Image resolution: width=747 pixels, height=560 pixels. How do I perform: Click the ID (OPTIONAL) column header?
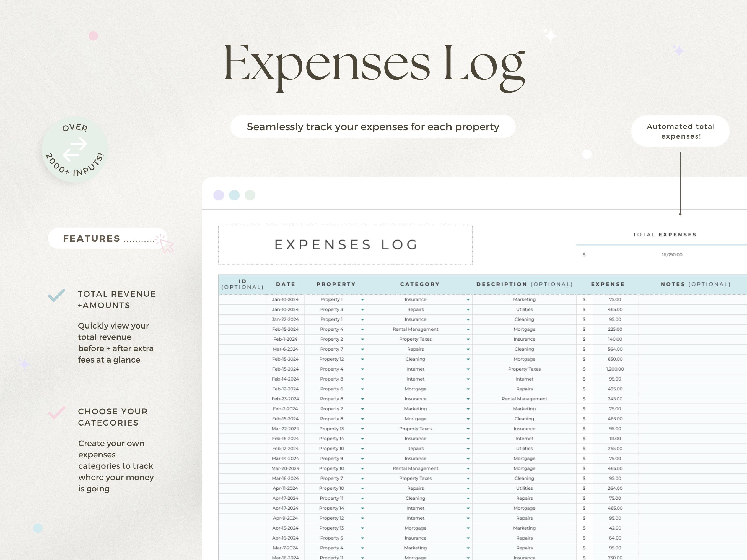(242, 284)
